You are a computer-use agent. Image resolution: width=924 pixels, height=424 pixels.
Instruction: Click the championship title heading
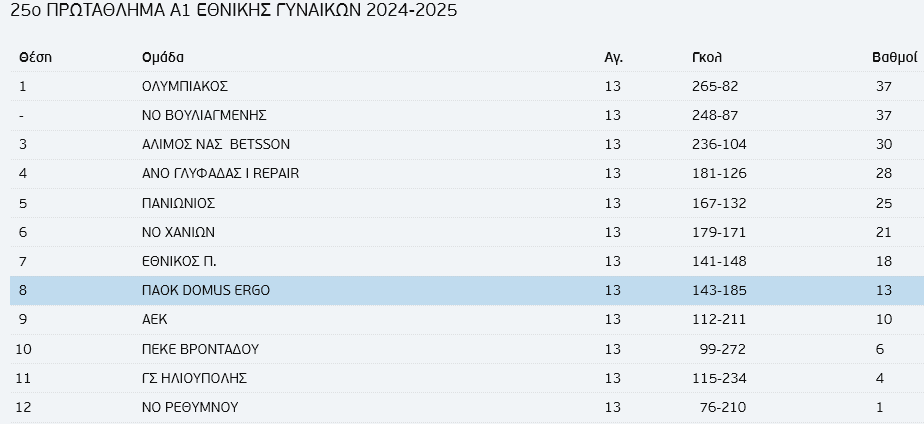234,10
